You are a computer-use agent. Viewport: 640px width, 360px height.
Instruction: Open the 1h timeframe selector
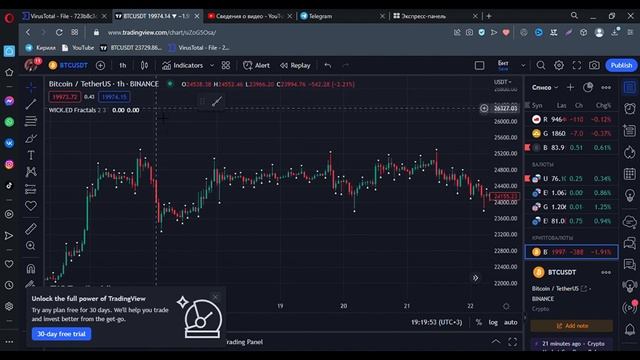[122, 65]
